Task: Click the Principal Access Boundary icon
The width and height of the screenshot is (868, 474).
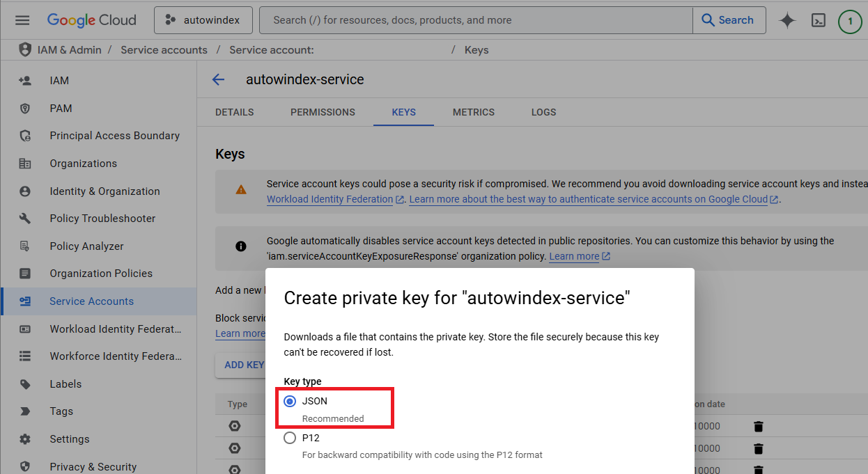Action: pos(25,136)
